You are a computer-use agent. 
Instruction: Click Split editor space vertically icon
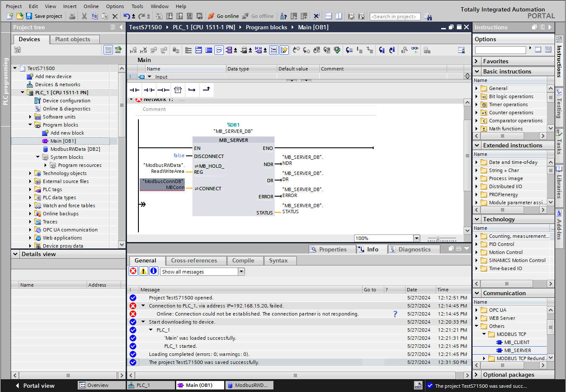[x=338, y=16]
